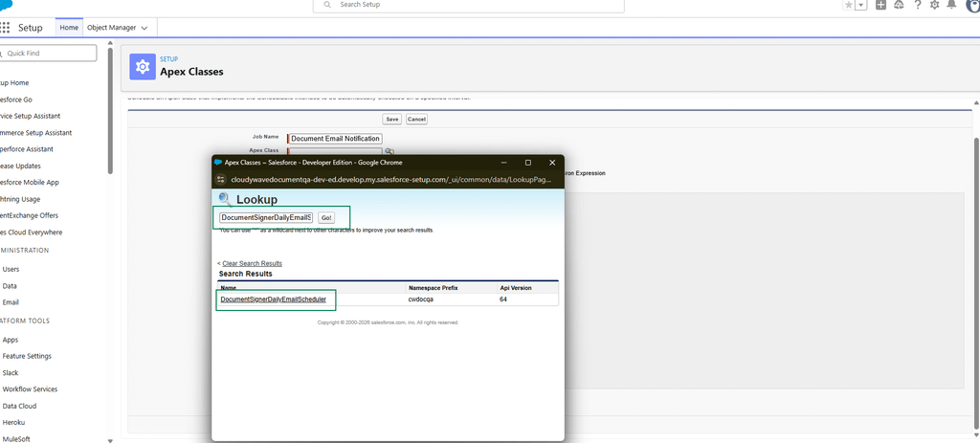Open Heroku in the sidebar
The height and width of the screenshot is (443, 980).
[x=11, y=422]
